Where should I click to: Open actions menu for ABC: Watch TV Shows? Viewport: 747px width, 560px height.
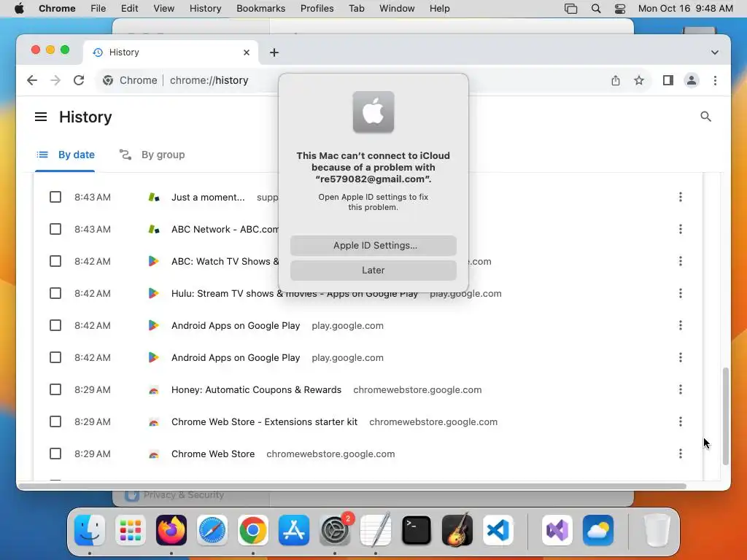pyautogui.click(x=681, y=261)
